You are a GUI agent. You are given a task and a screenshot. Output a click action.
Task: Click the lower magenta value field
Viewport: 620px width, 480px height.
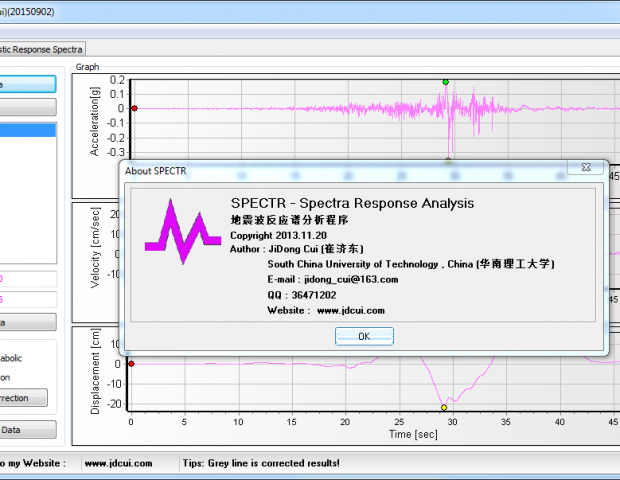(x=28, y=299)
